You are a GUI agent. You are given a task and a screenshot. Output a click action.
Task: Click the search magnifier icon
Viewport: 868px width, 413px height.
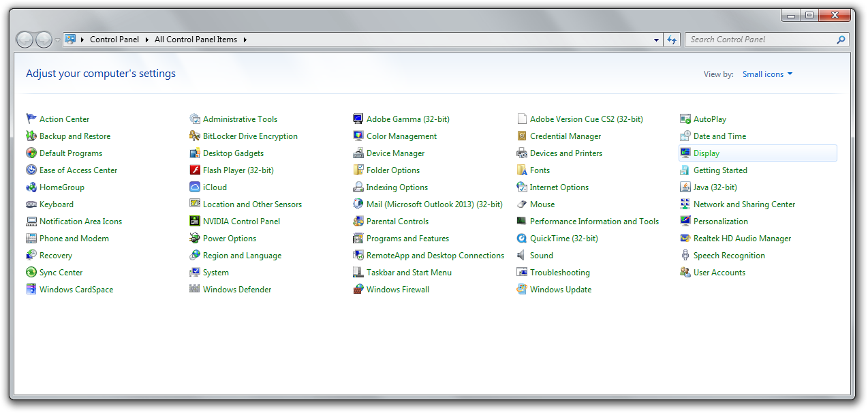(841, 40)
